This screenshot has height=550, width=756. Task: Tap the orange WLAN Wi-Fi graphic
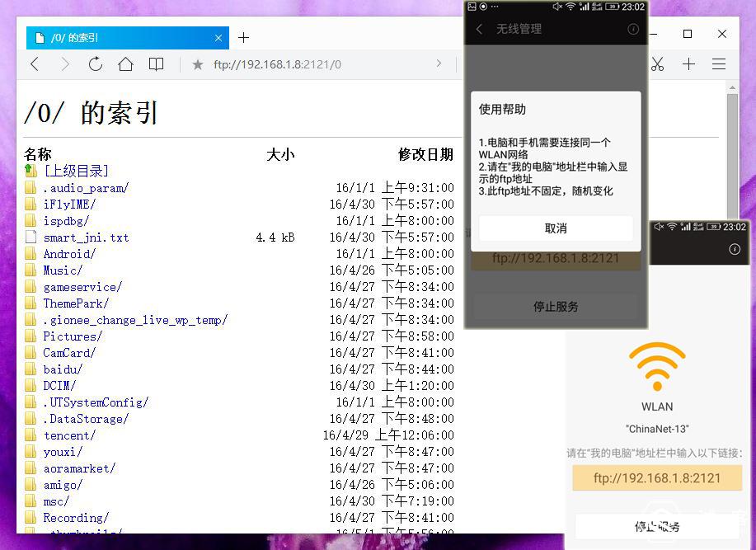[657, 366]
